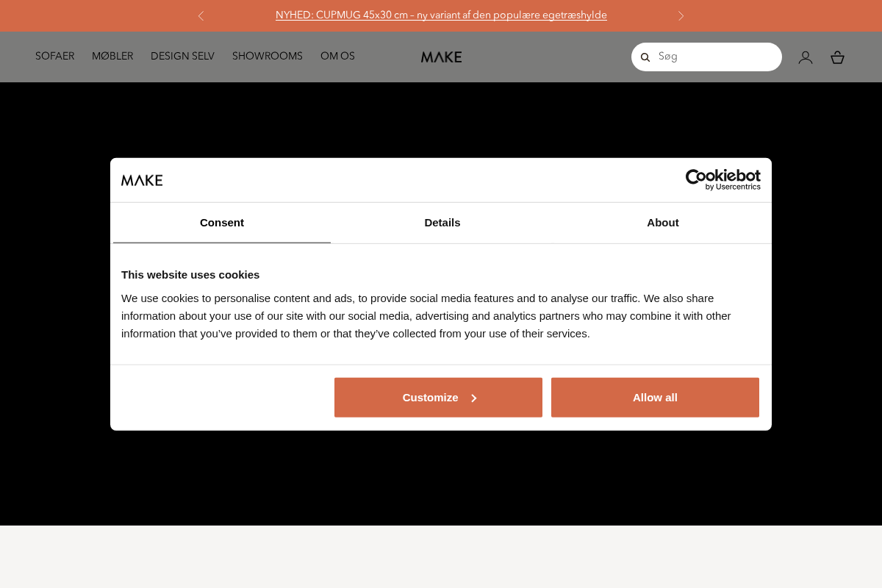Open the search field magnifier icon
Viewport: 882px width, 588px height.
[x=645, y=57]
